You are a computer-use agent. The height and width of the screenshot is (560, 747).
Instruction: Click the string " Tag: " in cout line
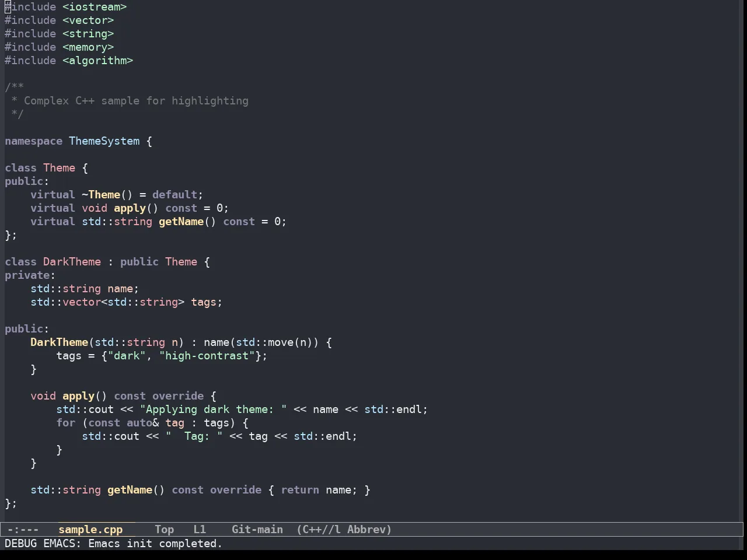pos(194,436)
